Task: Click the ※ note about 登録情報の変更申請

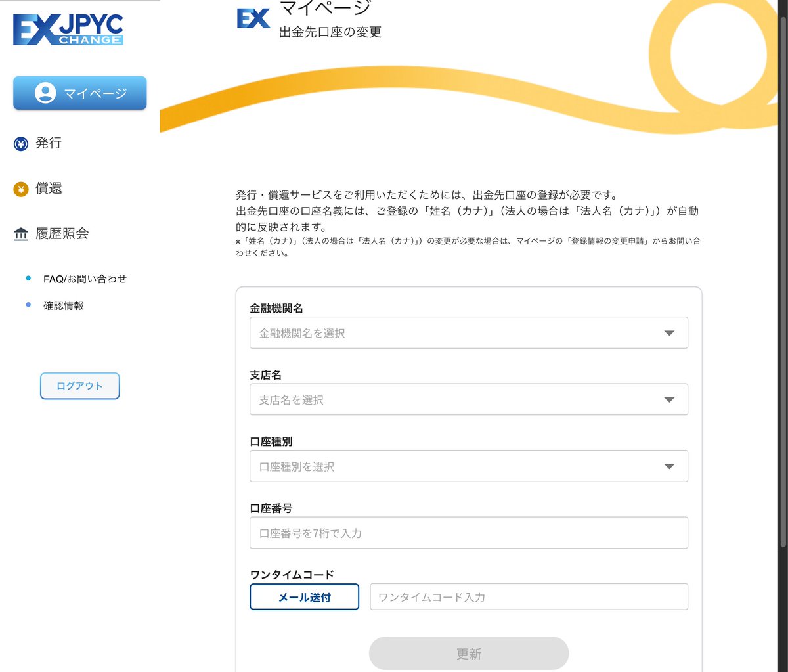Action: [x=468, y=247]
